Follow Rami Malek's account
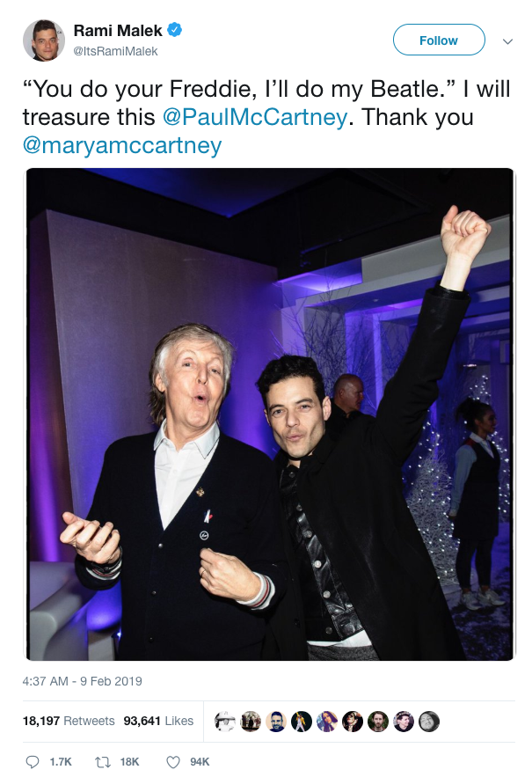Viewport: 532px width, 777px height. (439, 40)
